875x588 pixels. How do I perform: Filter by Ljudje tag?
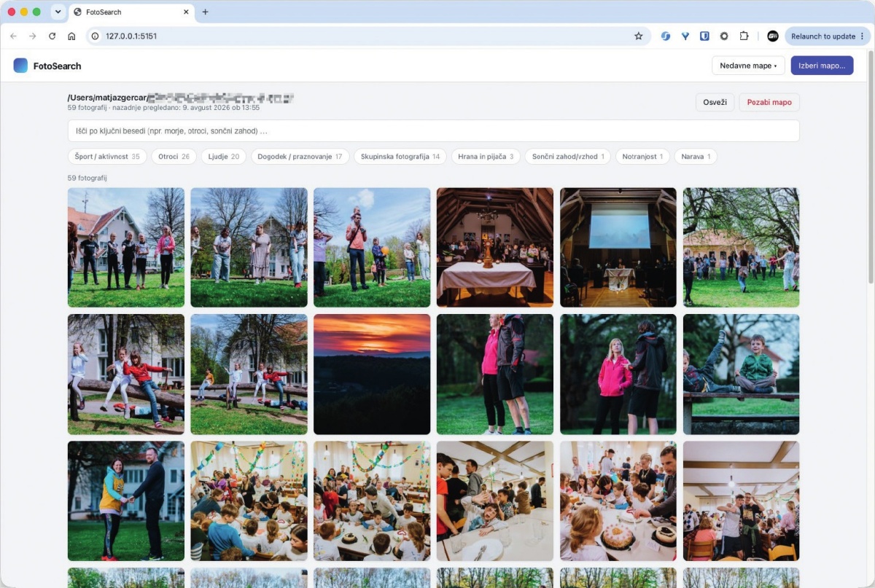[x=224, y=157]
